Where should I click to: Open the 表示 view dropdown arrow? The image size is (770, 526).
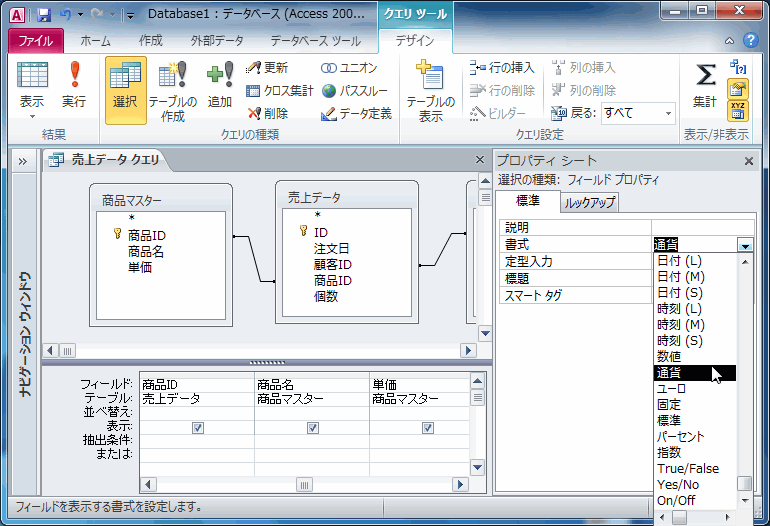pyautogui.click(x=32, y=117)
